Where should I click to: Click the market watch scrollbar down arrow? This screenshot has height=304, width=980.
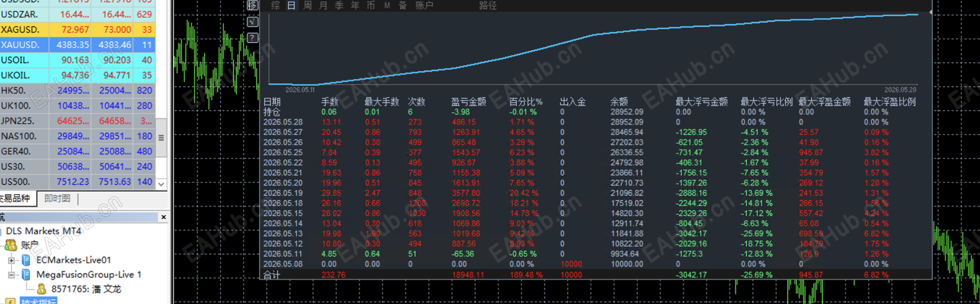(161, 183)
